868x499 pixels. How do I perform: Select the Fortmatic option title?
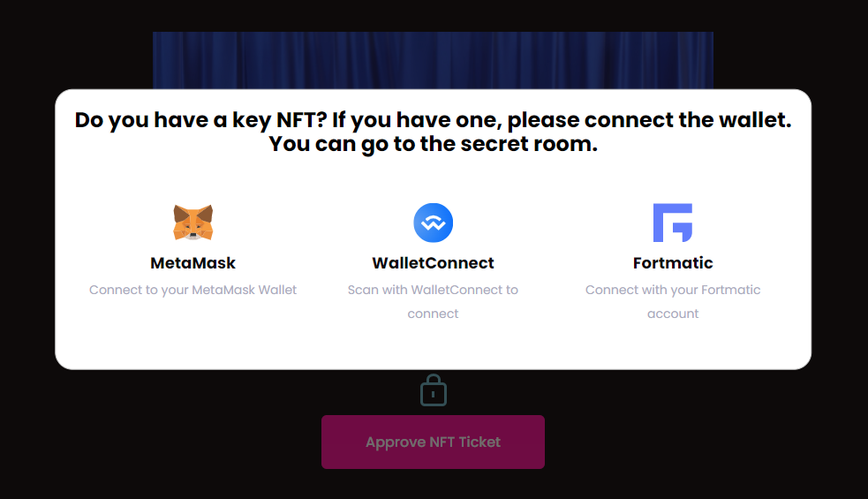[x=672, y=263]
